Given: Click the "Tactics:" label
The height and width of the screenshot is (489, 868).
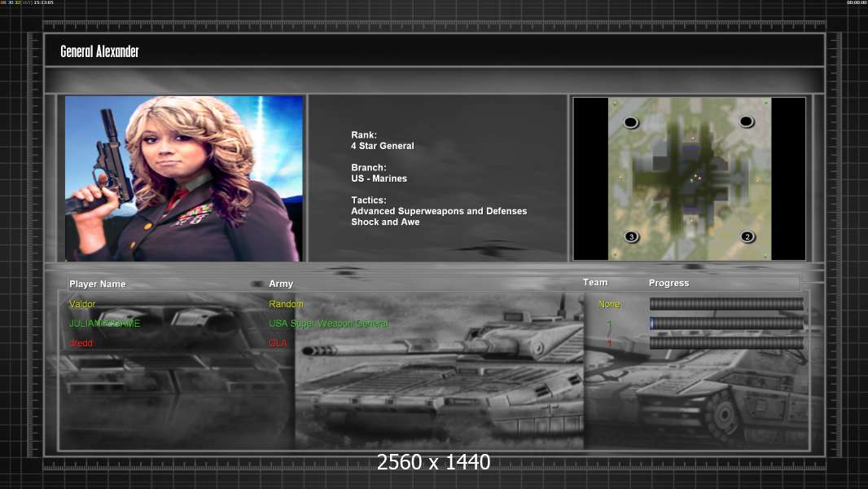Looking at the screenshot, I should click(x=369, y=200).
